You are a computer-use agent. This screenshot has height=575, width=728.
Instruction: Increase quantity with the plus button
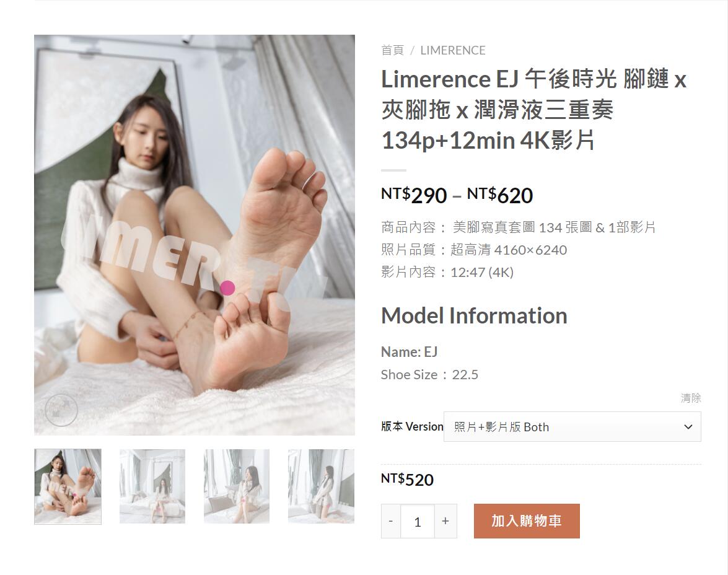tap(445, 521)
